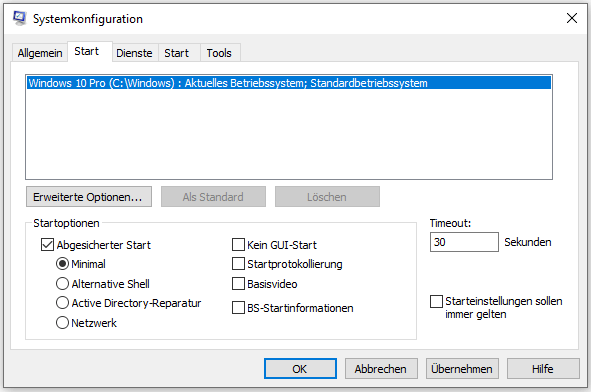
Task: Click the Timeout: label
Action: point(450,223)
